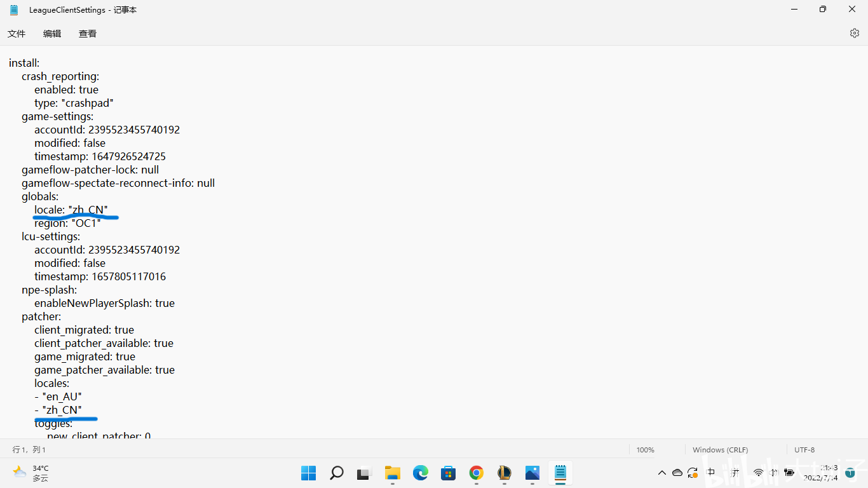The width and height of the screenshot is (868, 488).
Task: Open the battery status tray icon
Action: [789, 473]
